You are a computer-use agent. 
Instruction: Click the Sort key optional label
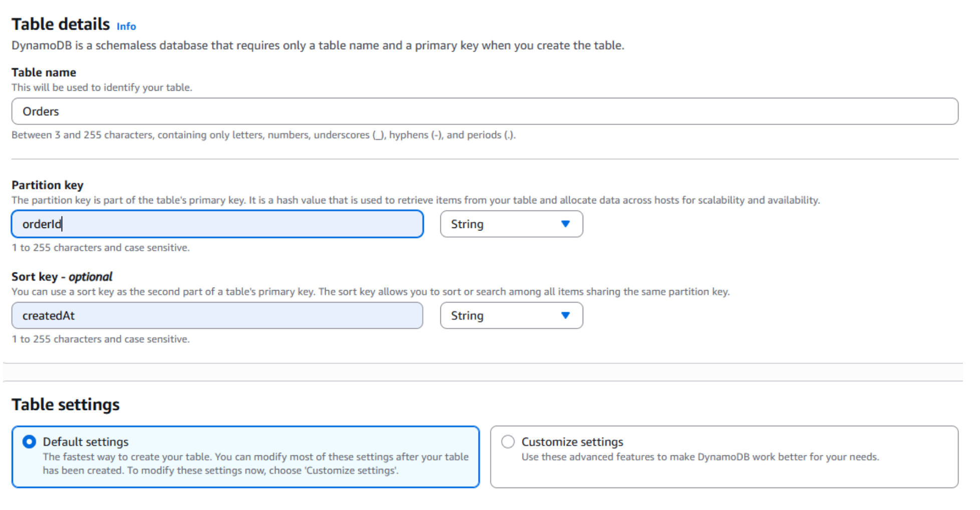pos(62,277)
